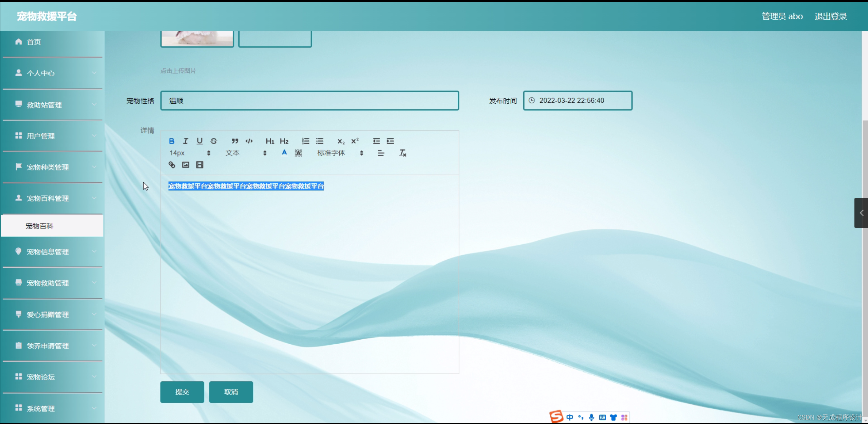Toggle ordered numbered list

pos(305,141)
